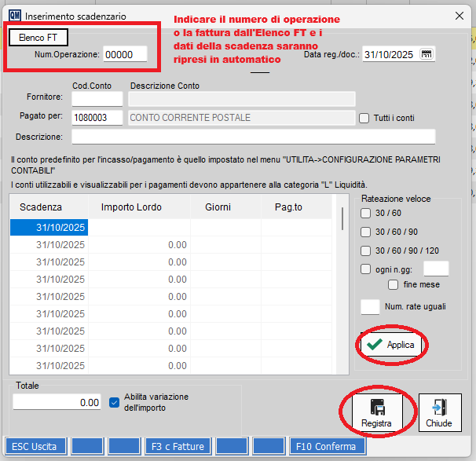Click the Registra save button
The image size is (476, 461).
(x=376, y=413)
